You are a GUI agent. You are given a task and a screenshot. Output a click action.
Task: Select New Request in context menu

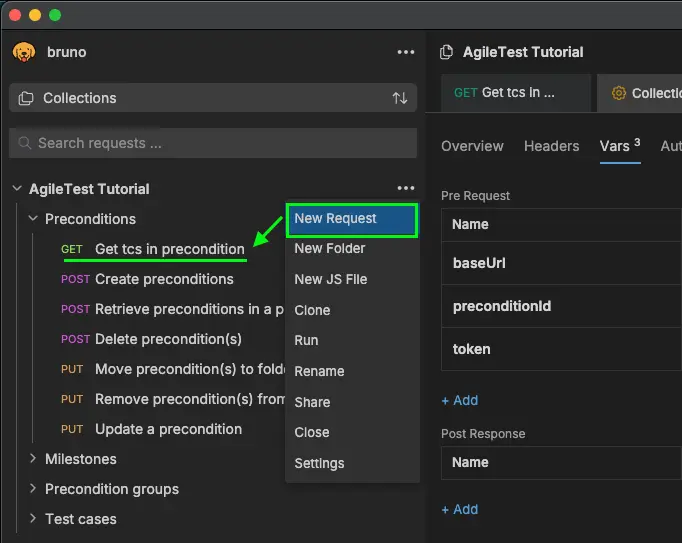pos(352,219)
